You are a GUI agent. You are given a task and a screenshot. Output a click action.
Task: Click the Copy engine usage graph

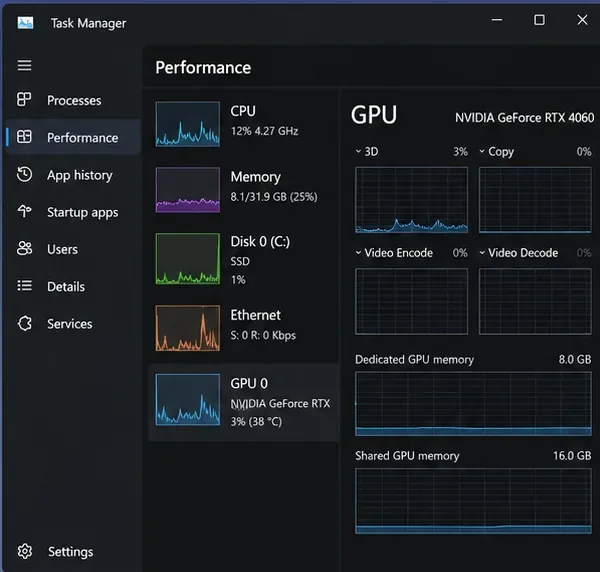pos(535,200)
